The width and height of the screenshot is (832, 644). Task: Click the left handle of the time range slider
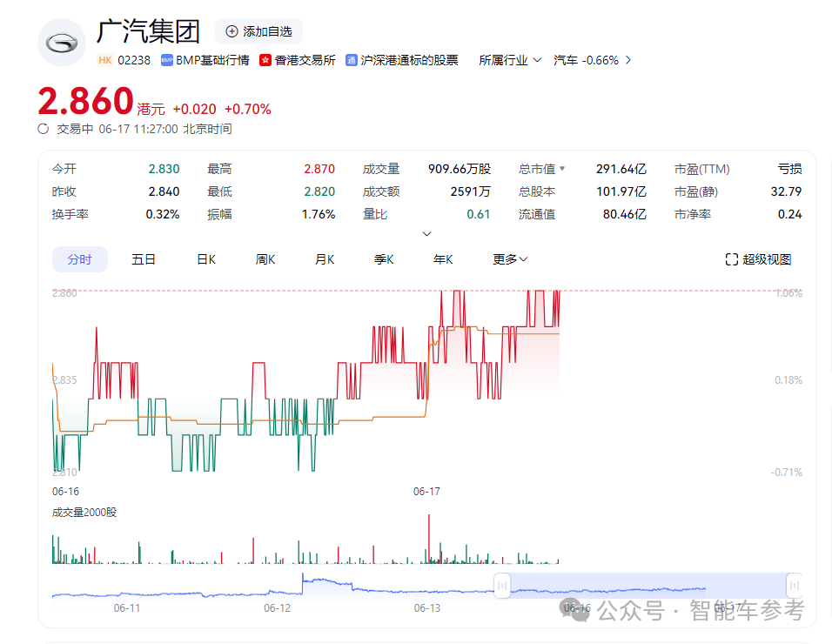[x=502, y=586]
